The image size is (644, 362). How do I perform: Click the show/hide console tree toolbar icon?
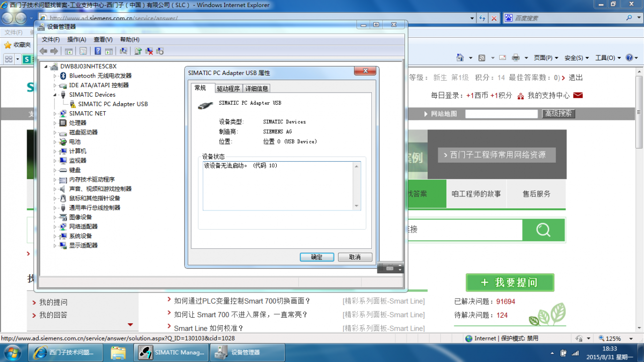(69, 51)
